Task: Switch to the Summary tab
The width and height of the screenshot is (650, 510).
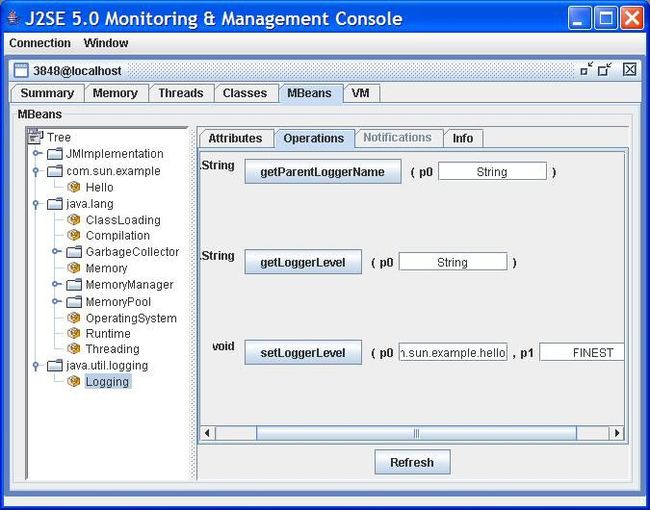Action: pyautogui.click(x=47, y=93)
